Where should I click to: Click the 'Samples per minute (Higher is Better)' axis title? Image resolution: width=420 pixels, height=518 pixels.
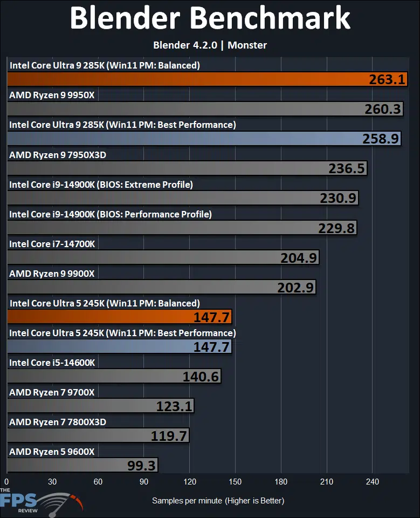coord(218,501)
